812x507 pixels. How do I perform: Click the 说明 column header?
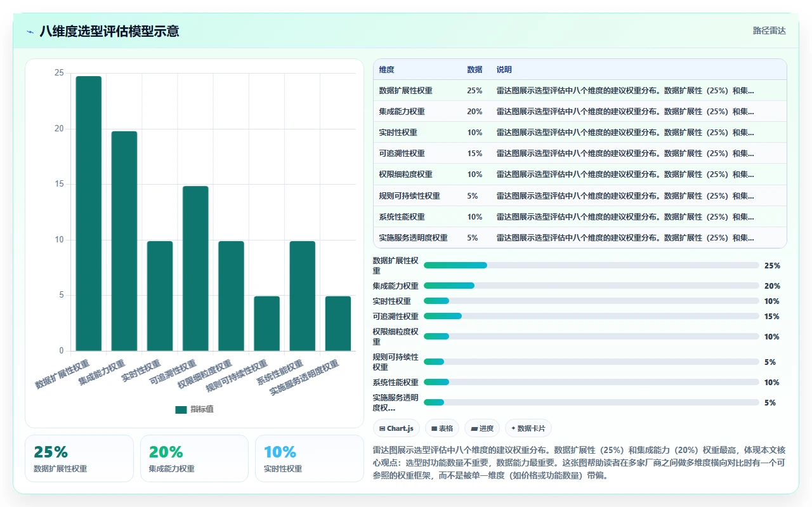[504, 69]
